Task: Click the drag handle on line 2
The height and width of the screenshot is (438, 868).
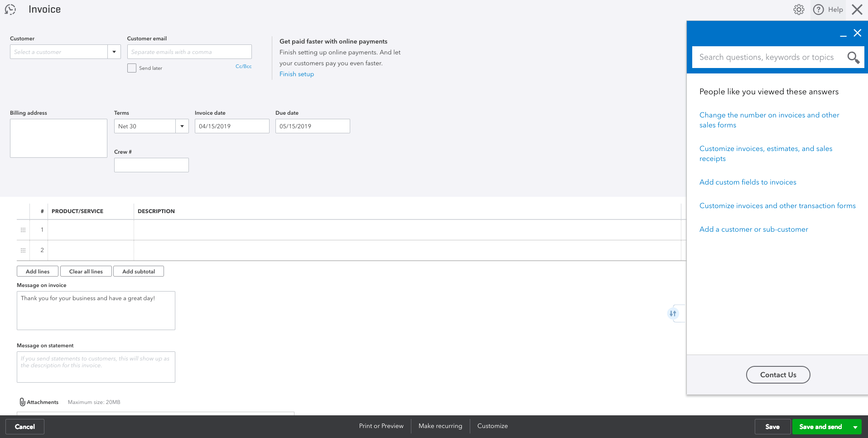Action: pos(23,250)
